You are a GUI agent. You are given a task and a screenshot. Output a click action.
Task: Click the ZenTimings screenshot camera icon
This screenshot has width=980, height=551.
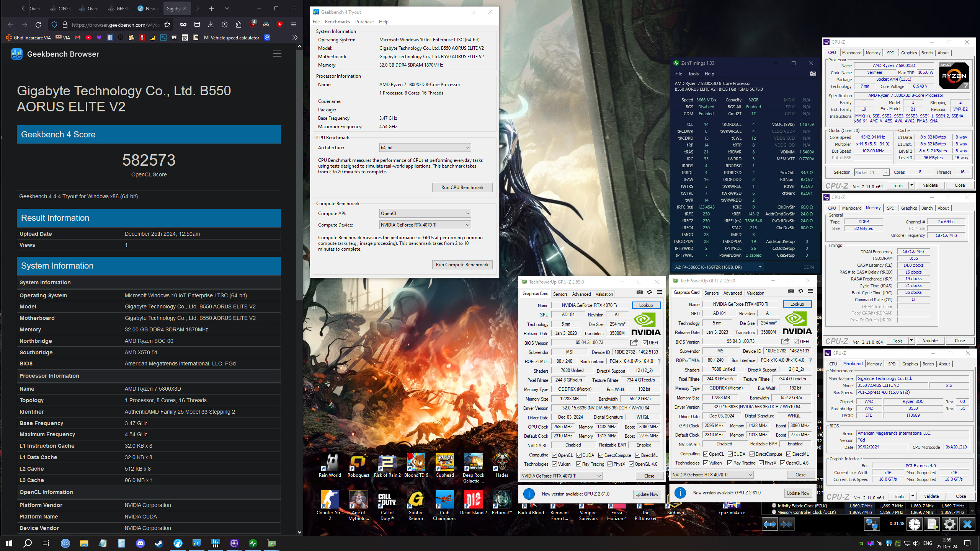[x=813, y=74]
